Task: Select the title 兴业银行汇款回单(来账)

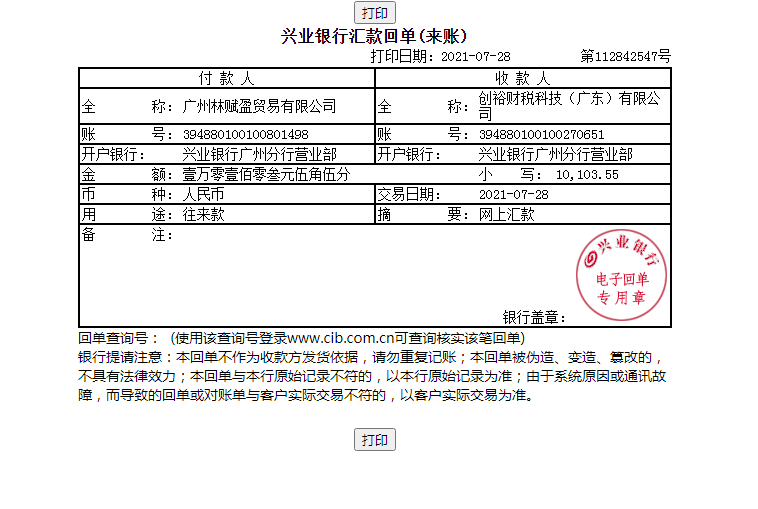Action: pos(374,36)
